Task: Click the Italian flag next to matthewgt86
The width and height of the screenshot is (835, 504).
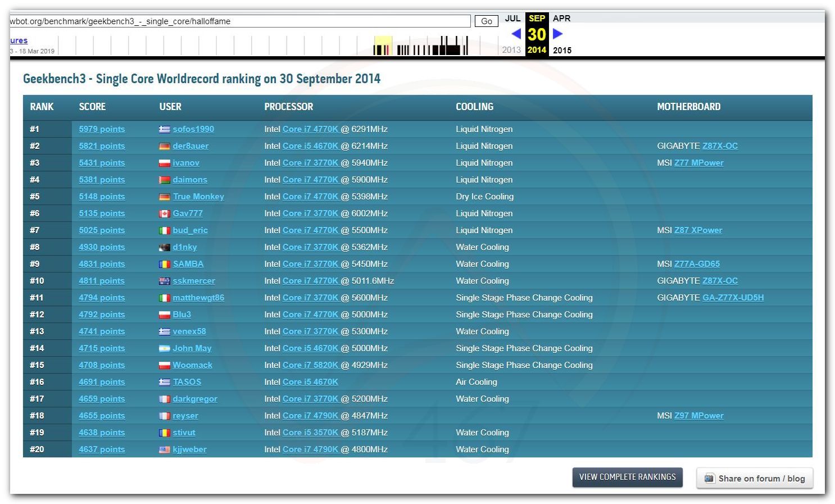Action: coord(164,298)
